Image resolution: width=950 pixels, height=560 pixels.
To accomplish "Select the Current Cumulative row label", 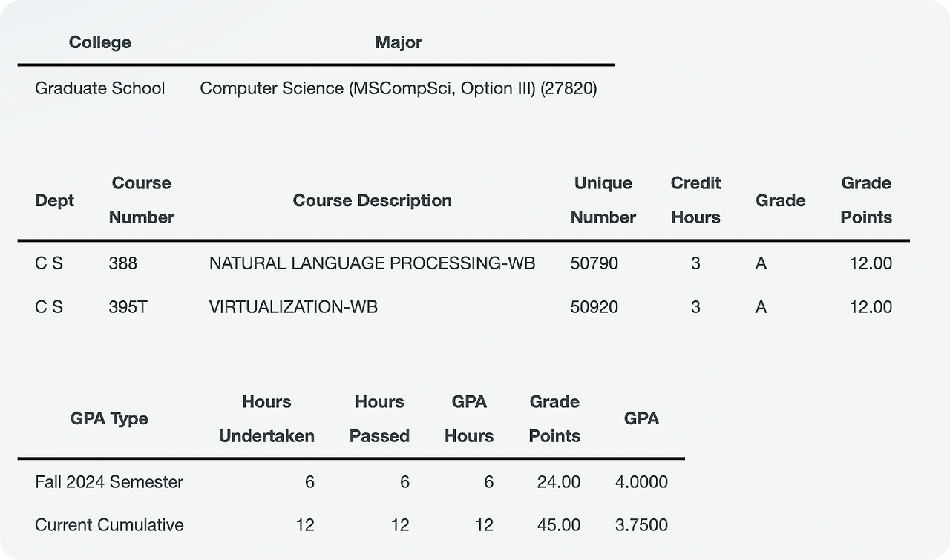I will [x=109, y=525].
